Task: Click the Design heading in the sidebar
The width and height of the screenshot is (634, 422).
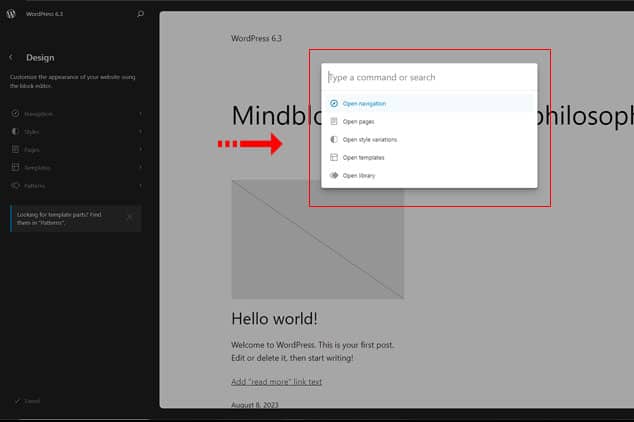Action: (x=40, y=58)
